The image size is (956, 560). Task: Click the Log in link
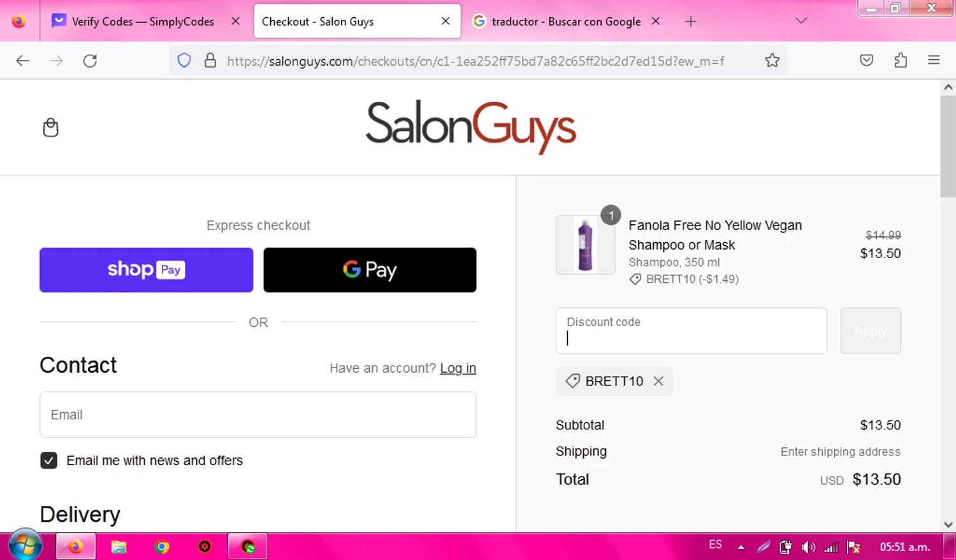(x=458, y=368)
